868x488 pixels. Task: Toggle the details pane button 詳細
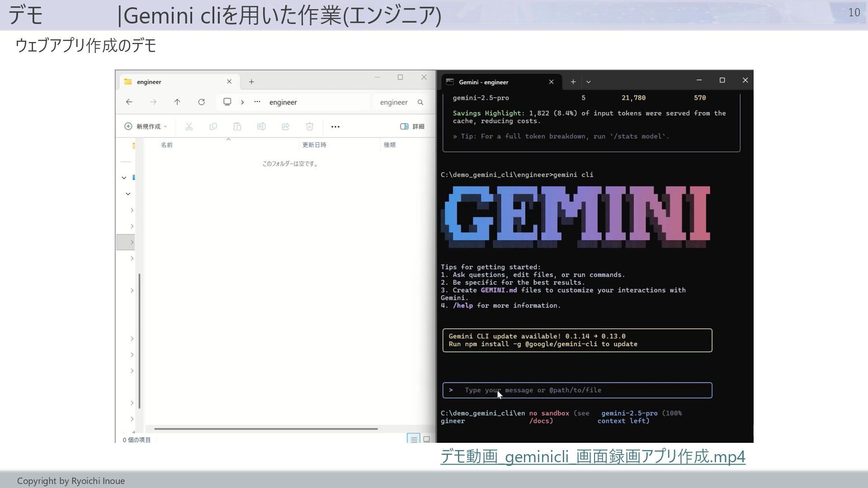click(x=412, y=127)
